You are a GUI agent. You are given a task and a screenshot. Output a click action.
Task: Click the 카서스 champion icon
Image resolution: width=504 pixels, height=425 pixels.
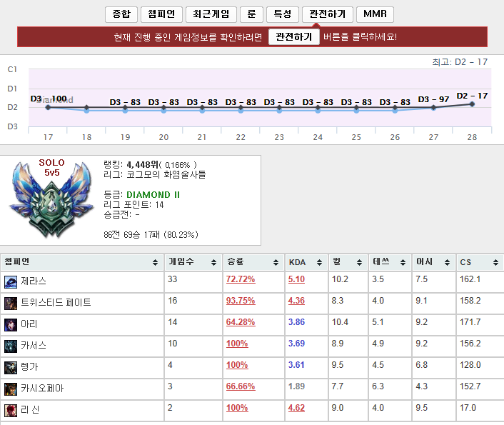pyautogui.click(x=11, y=346)
